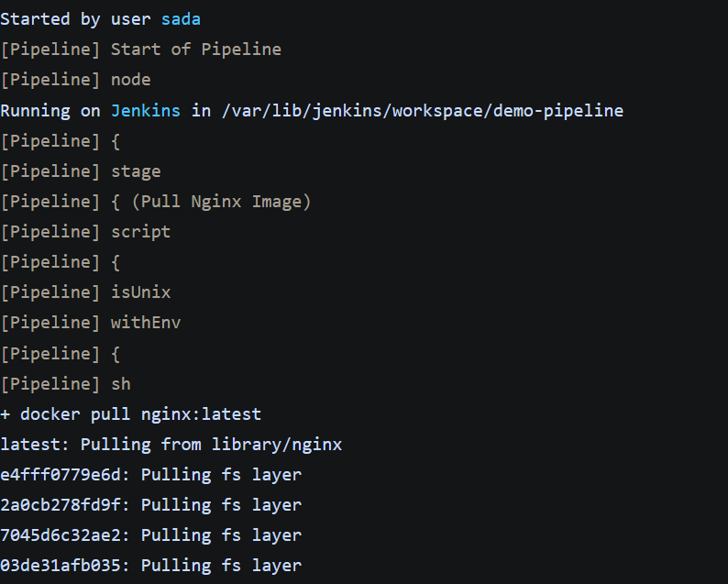Image resolution: width=728 pixels, height=584 pixels.
Task: Click the withEnv pipeline step
Action: pos(146,323)
